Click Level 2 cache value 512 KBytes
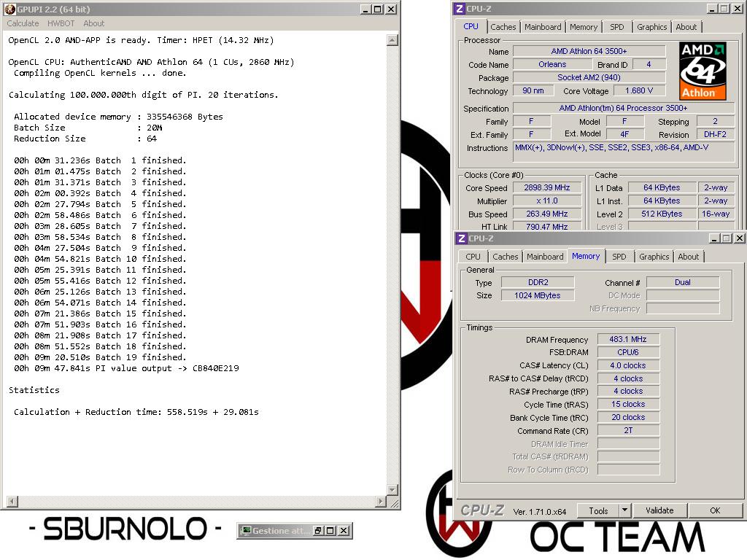This screenshot has height=560, width=747. pyautogui.click(x=662, y=214)
